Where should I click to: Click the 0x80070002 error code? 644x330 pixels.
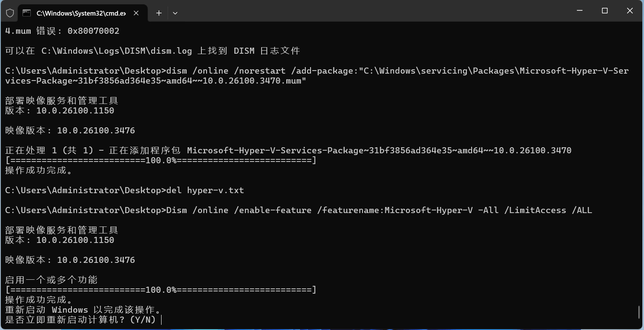pos(93,31)
